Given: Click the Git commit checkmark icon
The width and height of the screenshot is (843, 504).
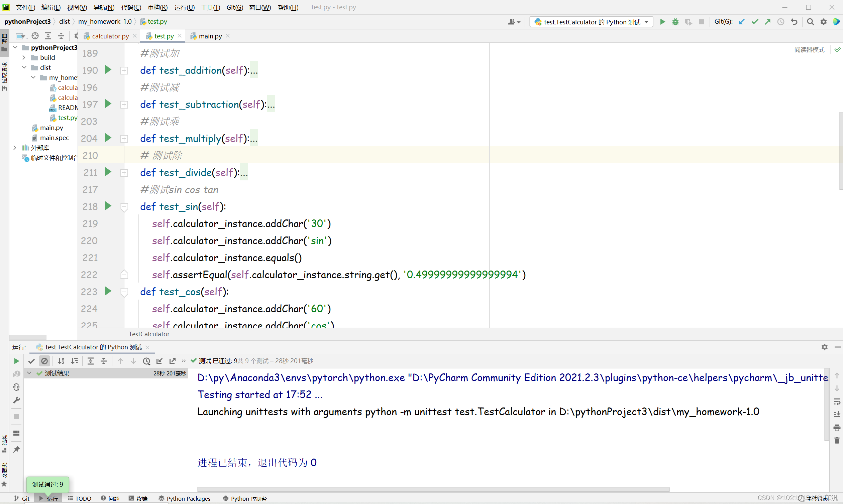Looking at the screenshot, I should pos(755,22).
